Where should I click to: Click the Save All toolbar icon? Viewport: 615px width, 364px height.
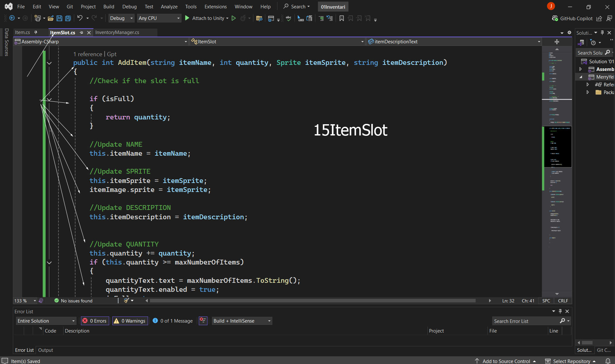68,18
